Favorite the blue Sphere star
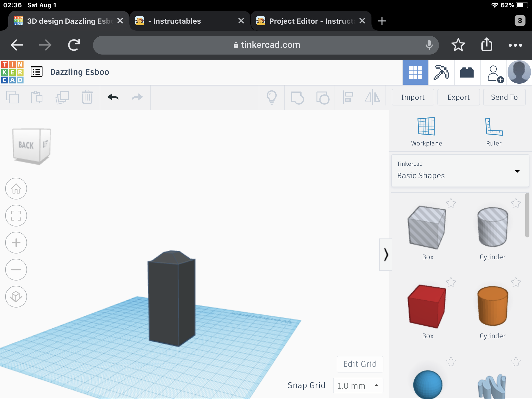 click(x=451, y=362)
